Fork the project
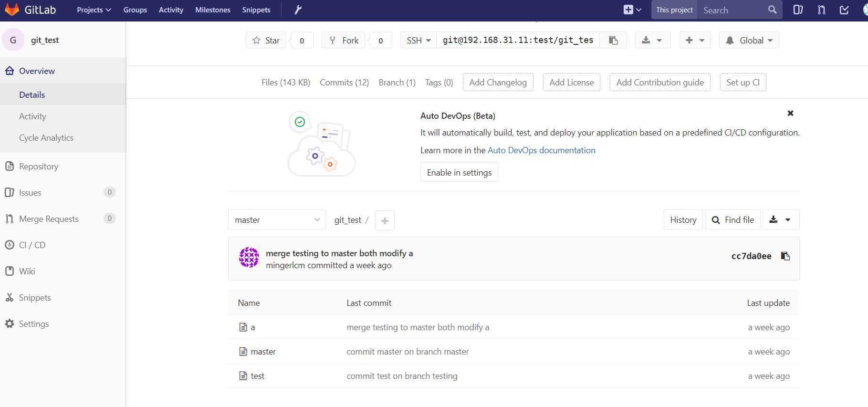 click(344, 40)
